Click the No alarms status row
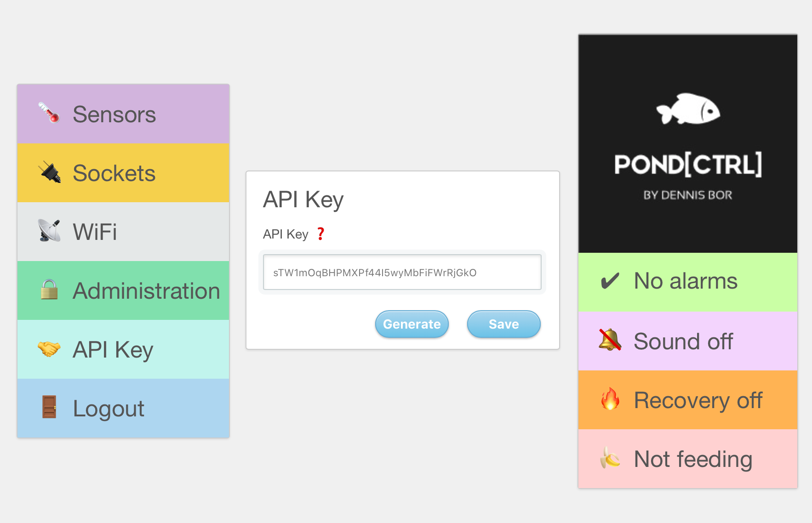 (x=687, y=282)
